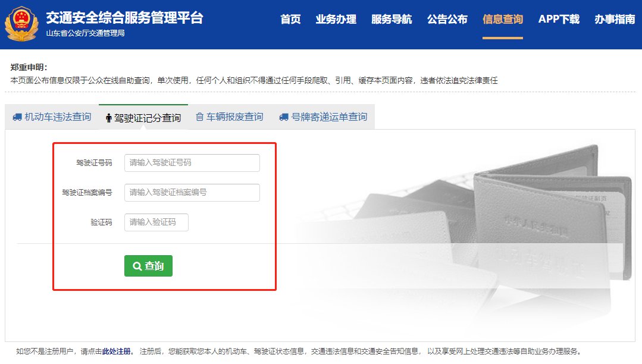Screen dimensions: 642x364
Task: Switch to 机动车违法查询 tab
Action: (52, 117)
